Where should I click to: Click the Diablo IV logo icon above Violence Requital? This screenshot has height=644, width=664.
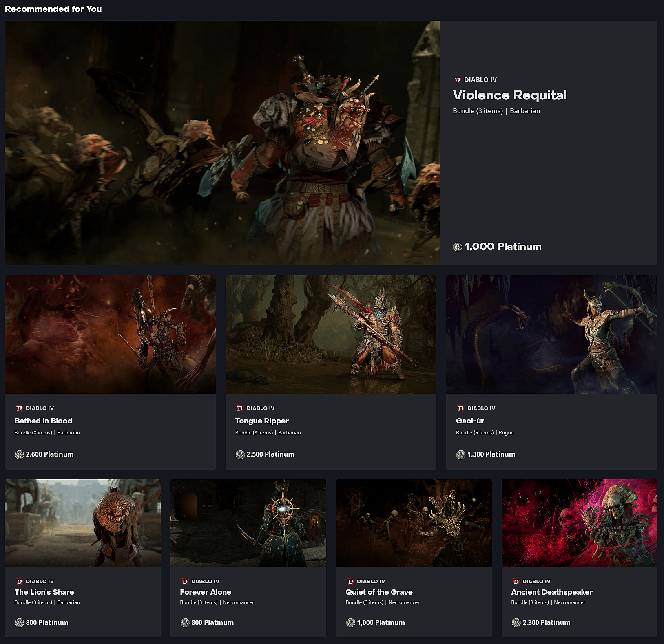457,80
